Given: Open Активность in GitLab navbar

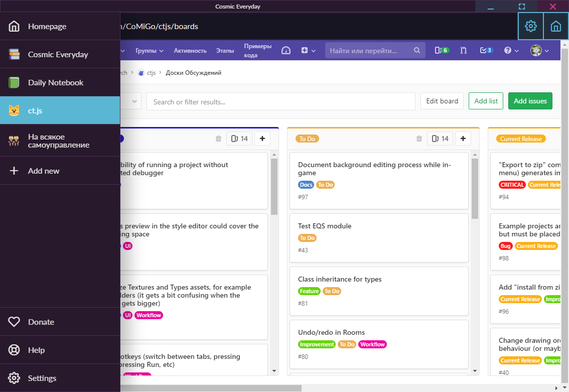Looking at the screenshot, I should tap(190, 51).
